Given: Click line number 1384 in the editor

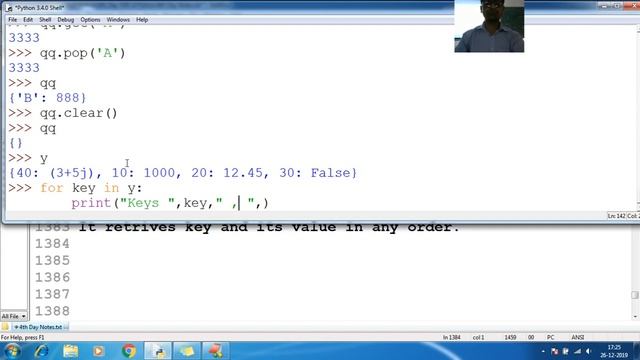Looking at the screenshot, I should pyautogui.click(x=52, y=244).
